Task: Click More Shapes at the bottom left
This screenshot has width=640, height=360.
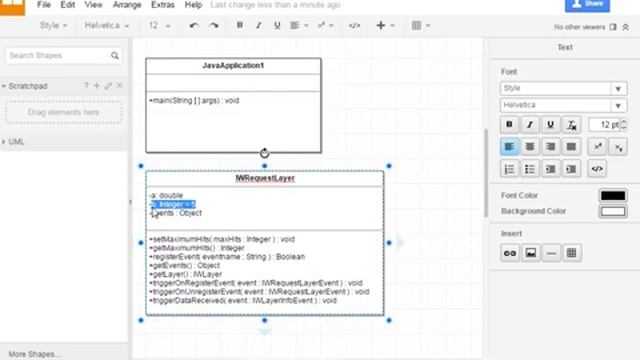Action: pos(34,354)
